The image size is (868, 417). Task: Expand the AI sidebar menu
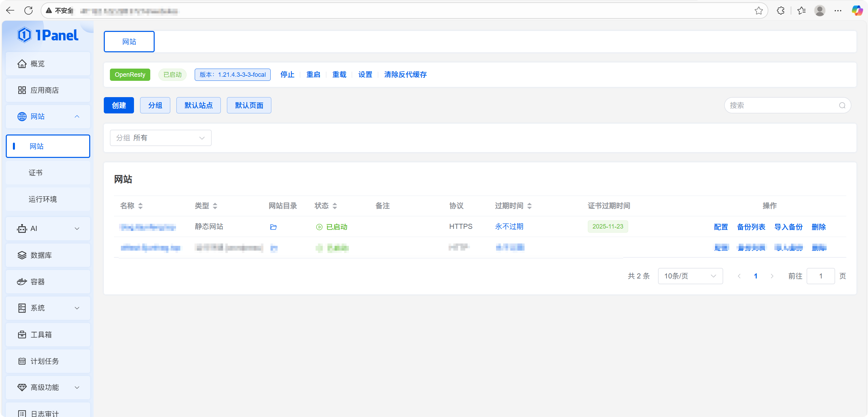coord(48,229)
